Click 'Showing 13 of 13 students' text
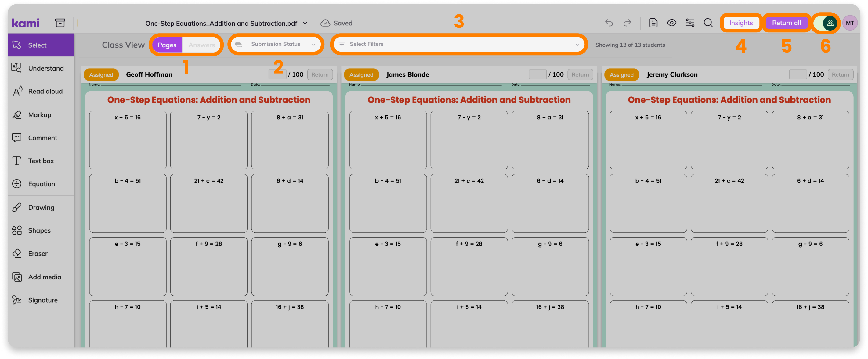This screenshot has width=868, height=359. pos(630,45)
